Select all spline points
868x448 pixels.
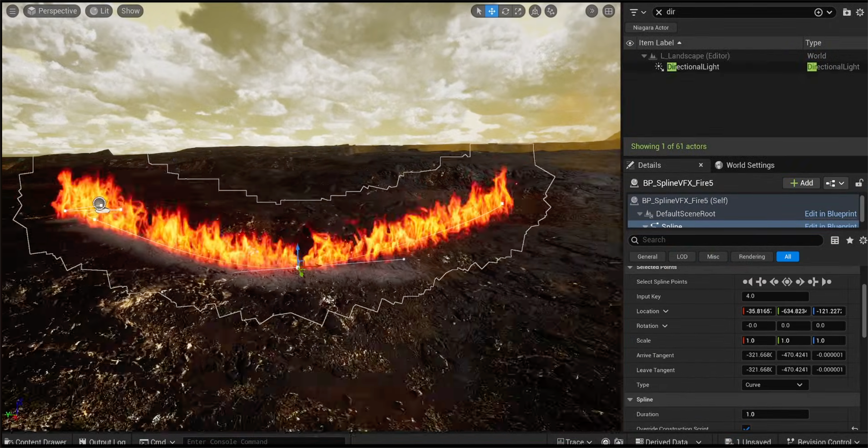[x=787, y=282]
